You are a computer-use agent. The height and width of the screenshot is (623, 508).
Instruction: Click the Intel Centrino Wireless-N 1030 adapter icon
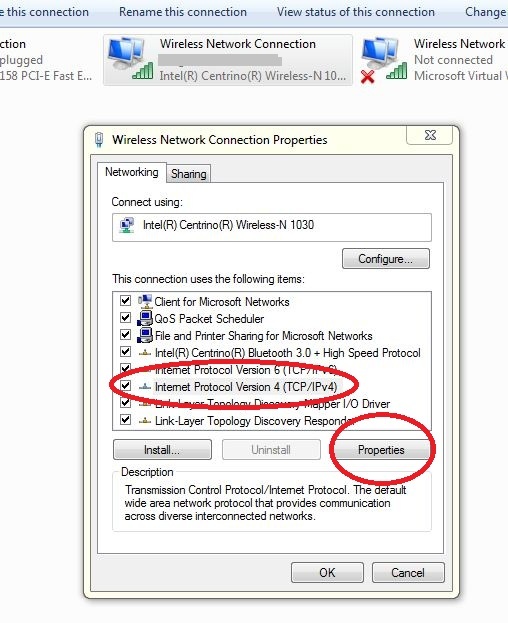[x=127, y=225]
